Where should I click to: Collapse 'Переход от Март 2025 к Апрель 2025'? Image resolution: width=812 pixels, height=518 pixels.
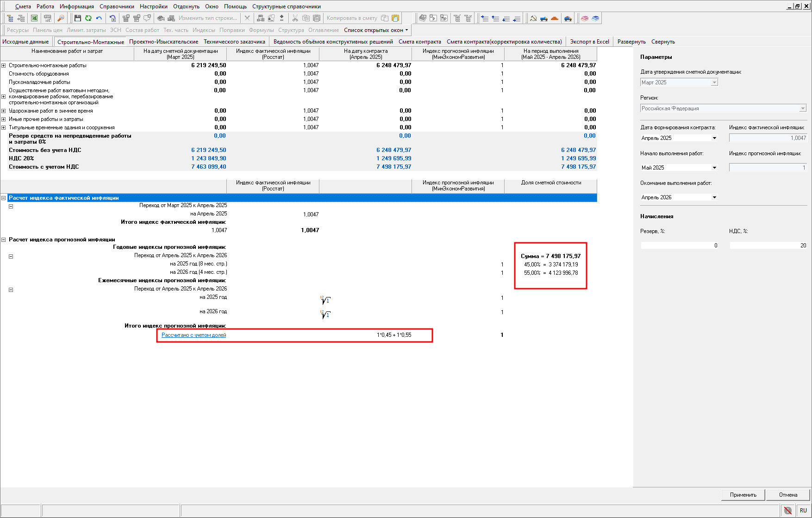[x=11, y=206]
